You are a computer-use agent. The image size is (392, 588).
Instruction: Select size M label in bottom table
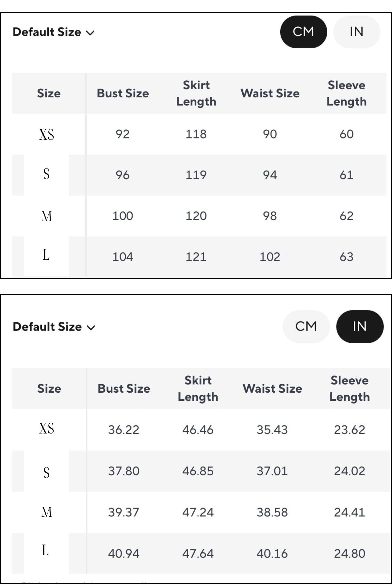click(47, 512)
